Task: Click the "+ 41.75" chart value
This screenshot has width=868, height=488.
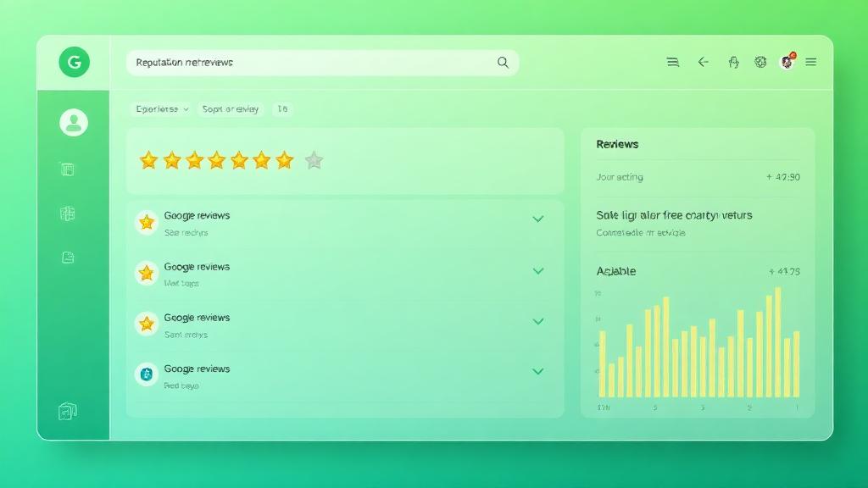Action: pos(784,272)
